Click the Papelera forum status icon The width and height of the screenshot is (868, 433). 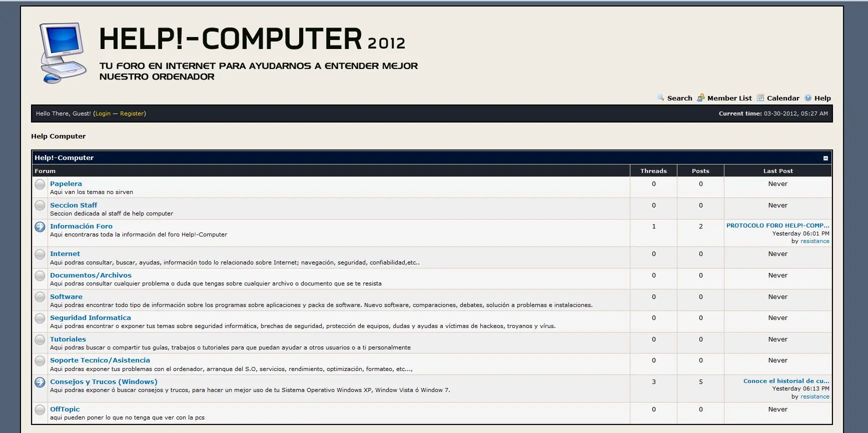pyautogui.click(x=40, y=184)
